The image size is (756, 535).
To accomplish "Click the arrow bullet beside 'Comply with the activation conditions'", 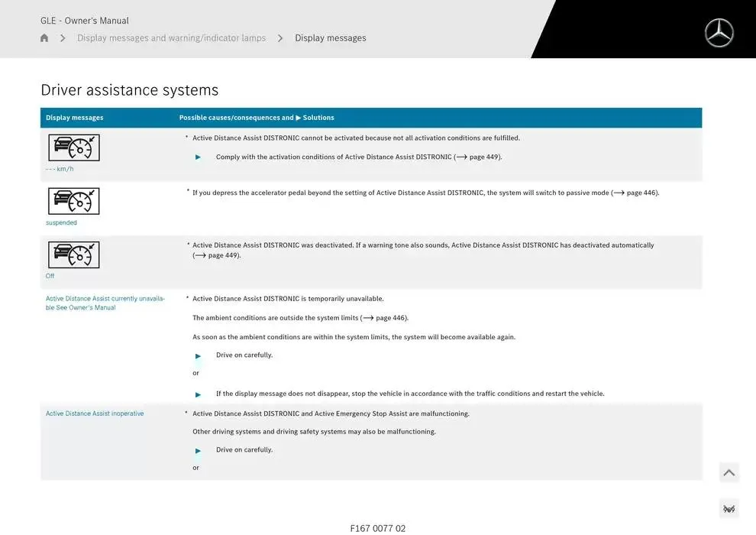I will click(x=199, y=157).
